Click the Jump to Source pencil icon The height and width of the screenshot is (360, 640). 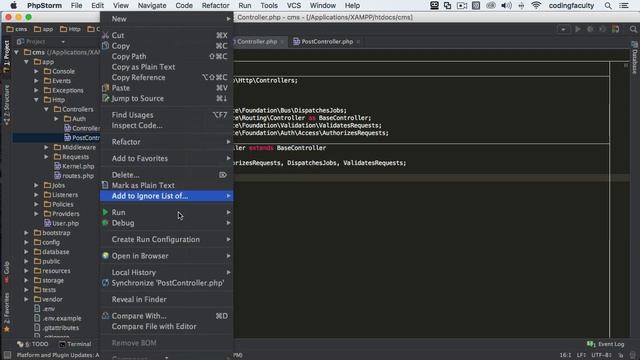[105, 98]
